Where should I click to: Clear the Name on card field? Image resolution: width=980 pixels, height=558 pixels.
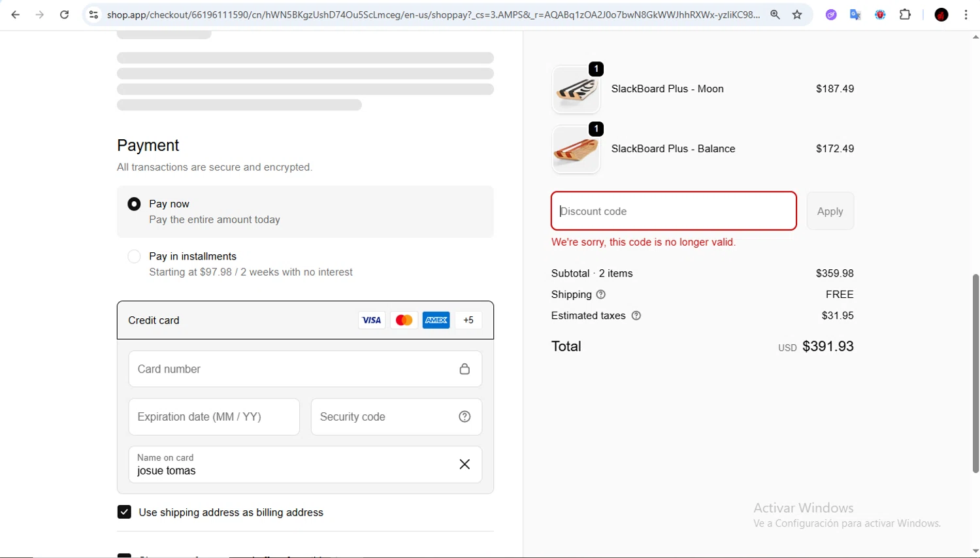[465, 464]
